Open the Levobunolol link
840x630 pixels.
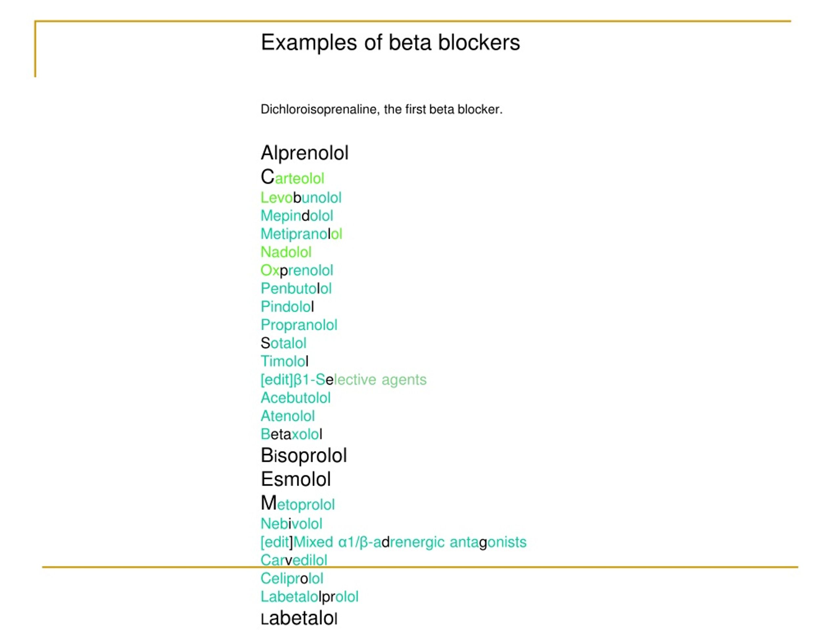[301, 198]
